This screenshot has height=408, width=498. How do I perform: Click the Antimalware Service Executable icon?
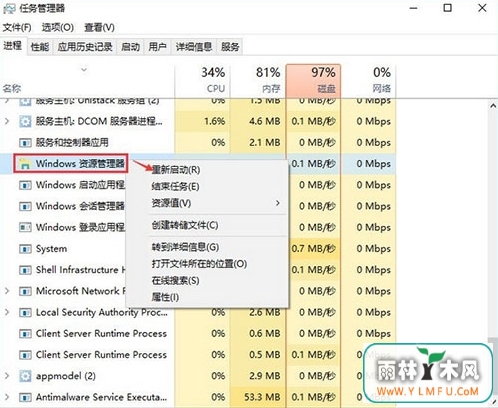[25, 397]
